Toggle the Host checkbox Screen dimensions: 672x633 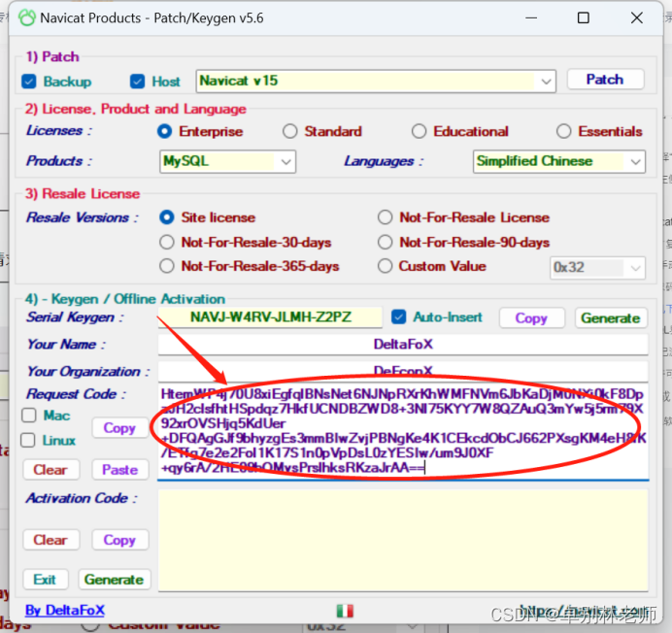click(x=138, y=82)
